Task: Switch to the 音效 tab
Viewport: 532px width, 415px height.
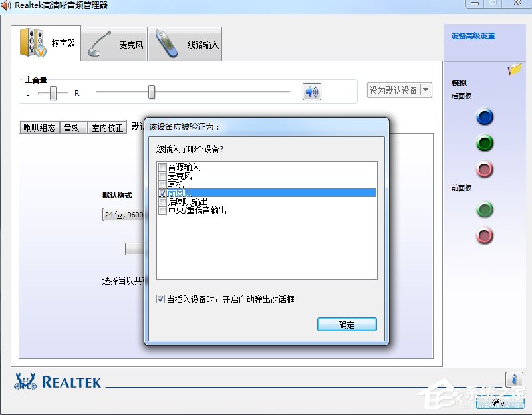Action: (x=72, y=127)
